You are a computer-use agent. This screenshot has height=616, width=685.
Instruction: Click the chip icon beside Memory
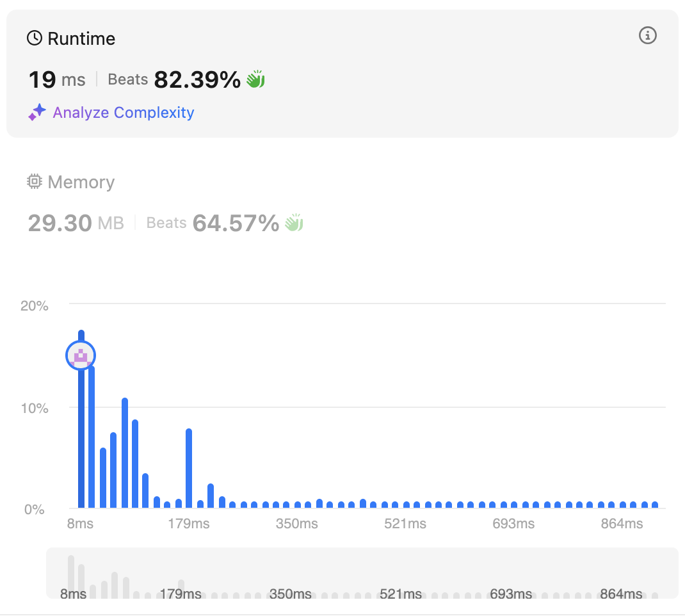[35, 182]
